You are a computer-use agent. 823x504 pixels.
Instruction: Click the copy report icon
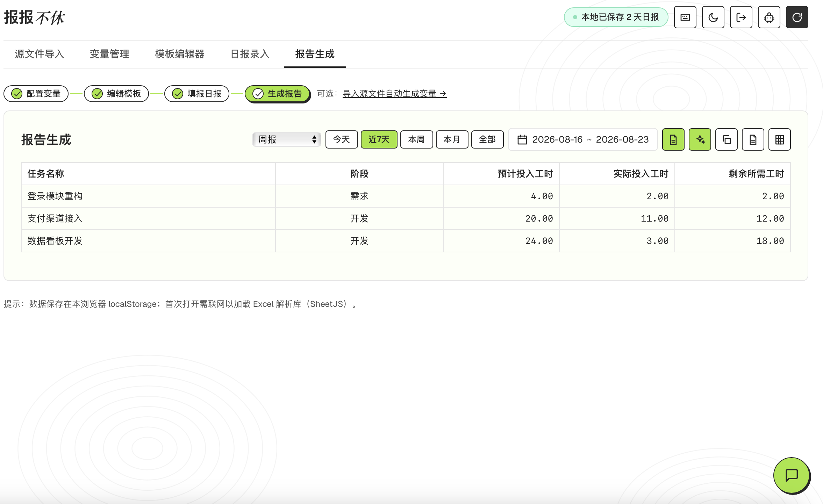coord(726,139)
